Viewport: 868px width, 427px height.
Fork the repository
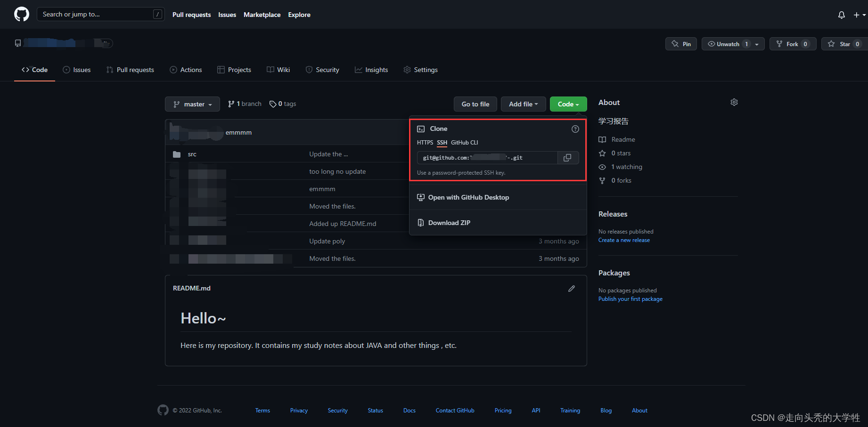(x=793, y=44)
